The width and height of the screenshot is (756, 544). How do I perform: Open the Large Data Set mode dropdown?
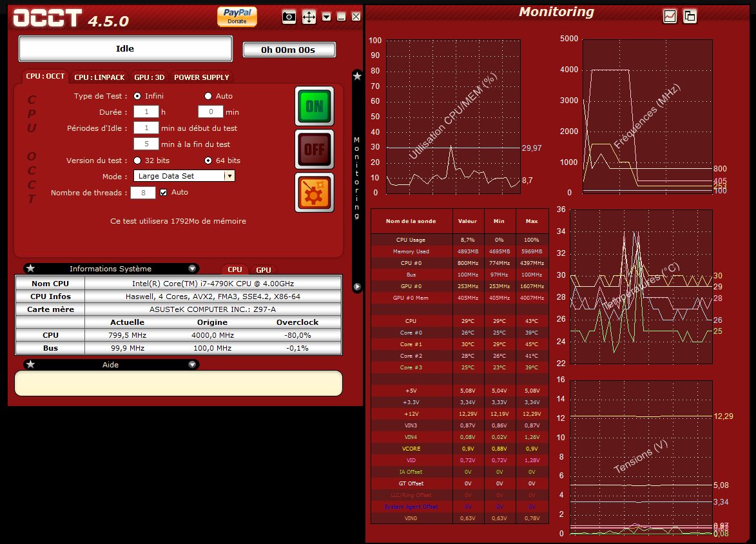point(184,176)
